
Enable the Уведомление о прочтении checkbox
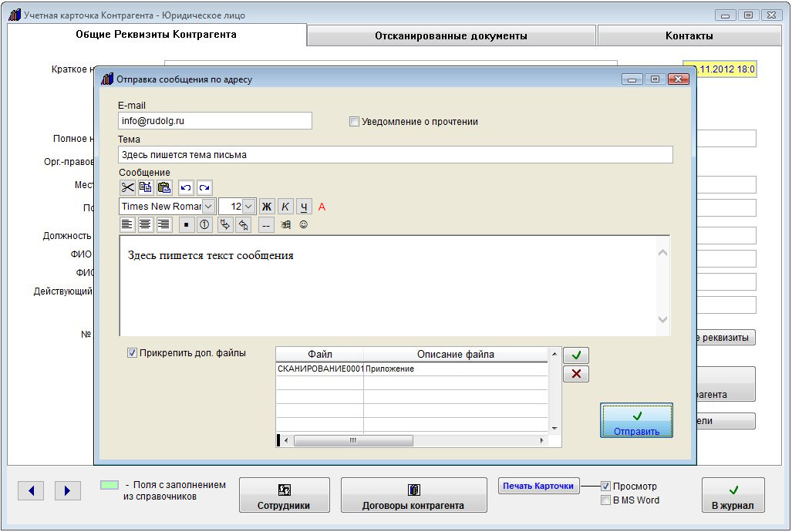354,122
